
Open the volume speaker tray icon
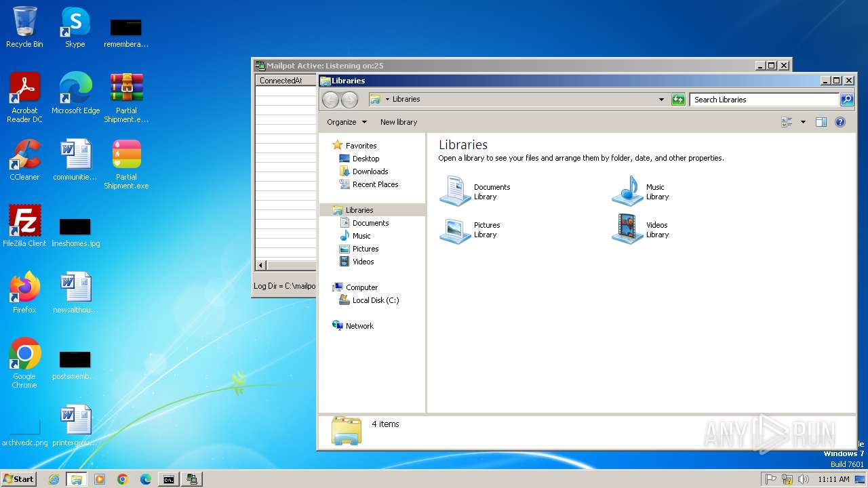click(804, 479)
